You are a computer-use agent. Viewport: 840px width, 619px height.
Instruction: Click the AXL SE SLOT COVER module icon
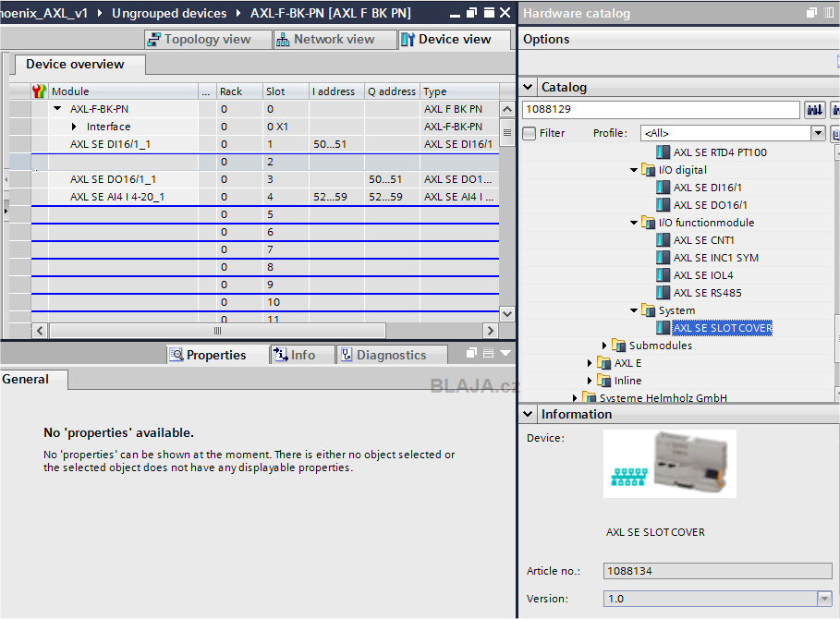pyautogui.click(x=663, y=328)
